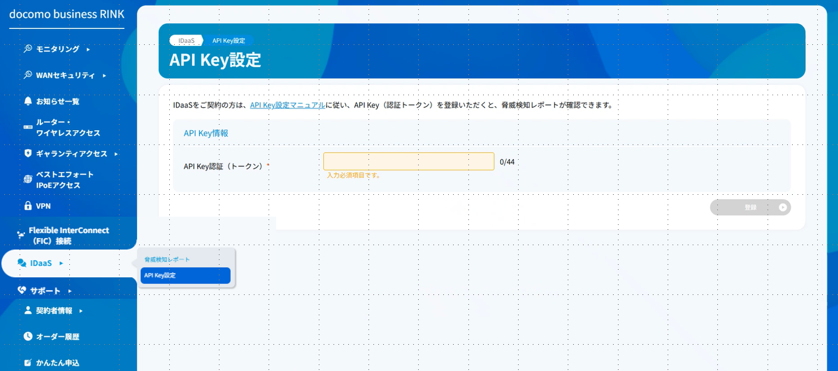Click the ギャランティアクセス shield icon
Viewport: 838px width, 371px height.
click(x=28, y=153)
